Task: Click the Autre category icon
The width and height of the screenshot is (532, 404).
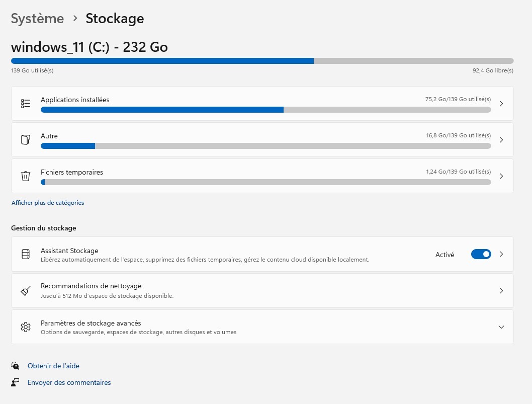Action: pos(26,140)
